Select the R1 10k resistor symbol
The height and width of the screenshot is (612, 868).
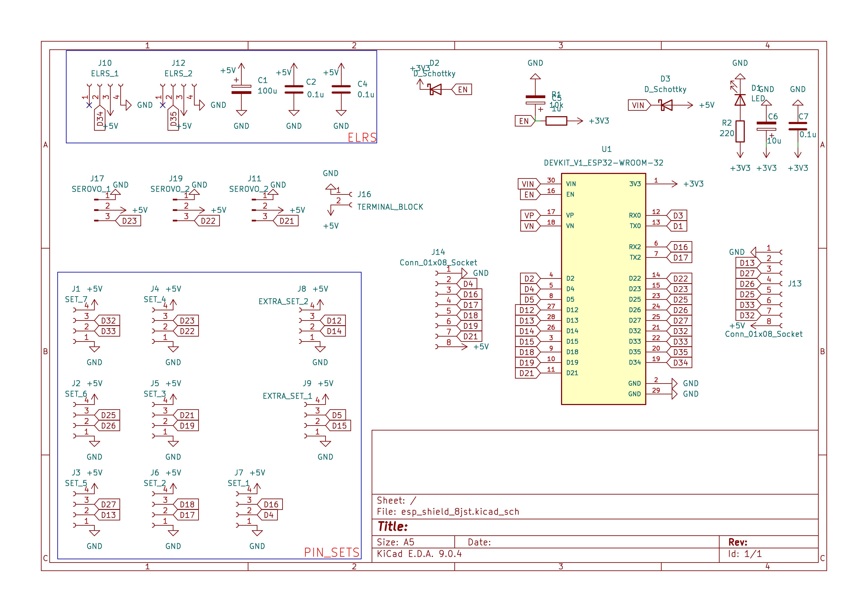point(556,121)
